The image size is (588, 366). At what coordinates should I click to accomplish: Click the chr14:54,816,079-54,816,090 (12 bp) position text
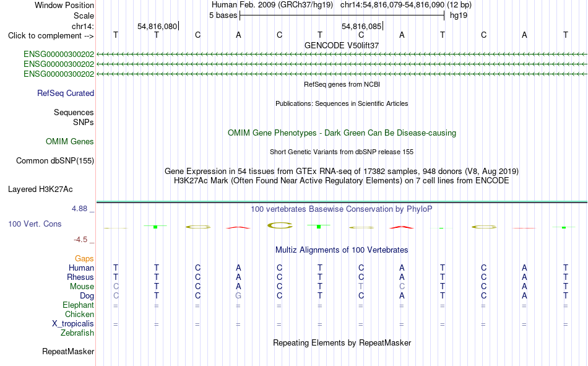pos(406,5)
